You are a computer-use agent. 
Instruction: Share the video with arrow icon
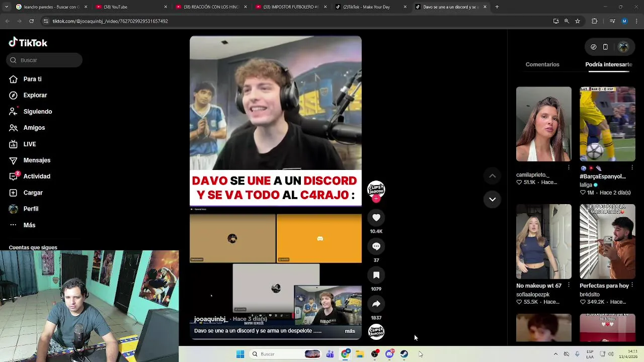(376, 304)
